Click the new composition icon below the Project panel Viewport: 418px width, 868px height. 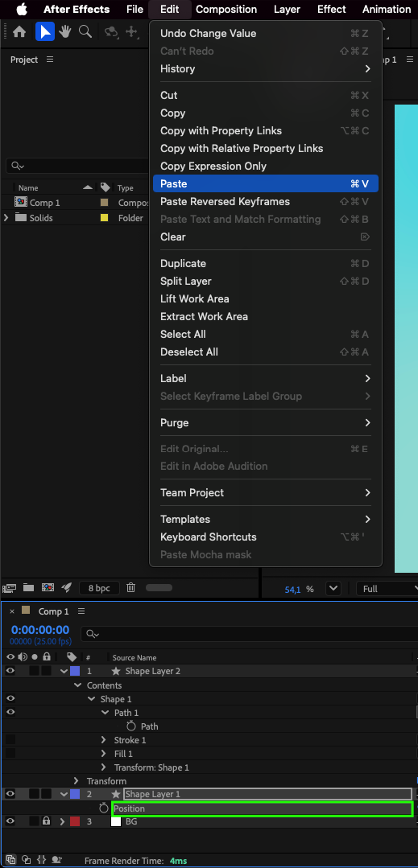coord(48,588)
